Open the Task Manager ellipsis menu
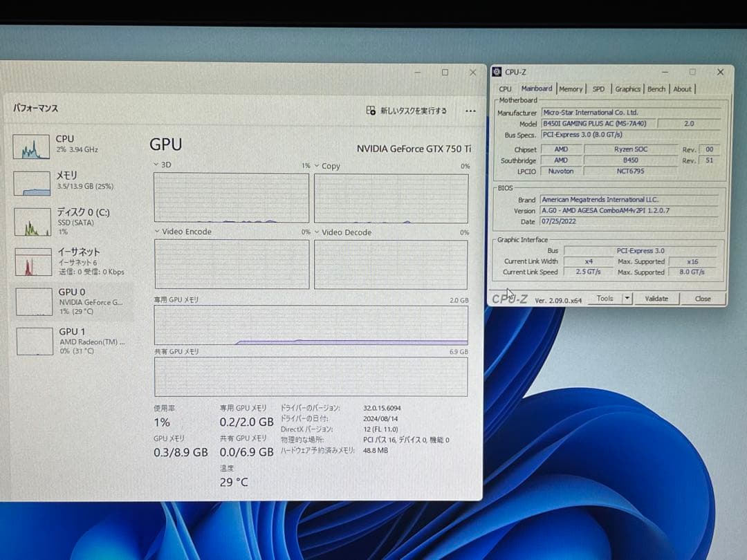This screenshot has width=747, height=560. (x=470, y=111)
